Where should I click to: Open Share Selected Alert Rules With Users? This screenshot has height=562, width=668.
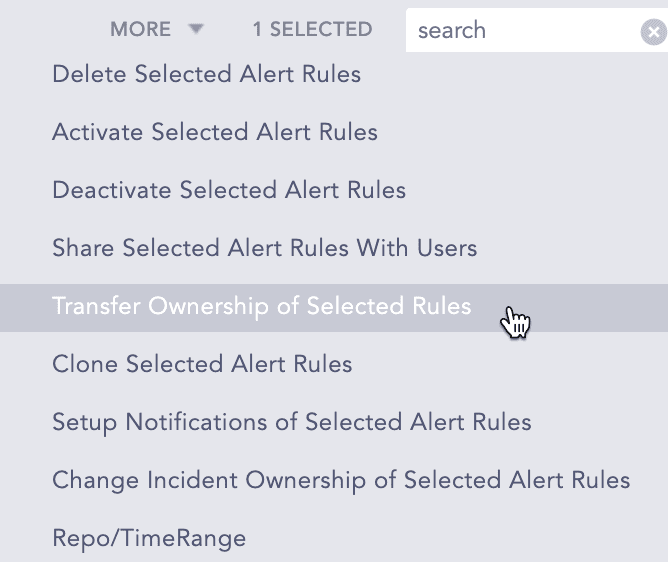[265, 248]
